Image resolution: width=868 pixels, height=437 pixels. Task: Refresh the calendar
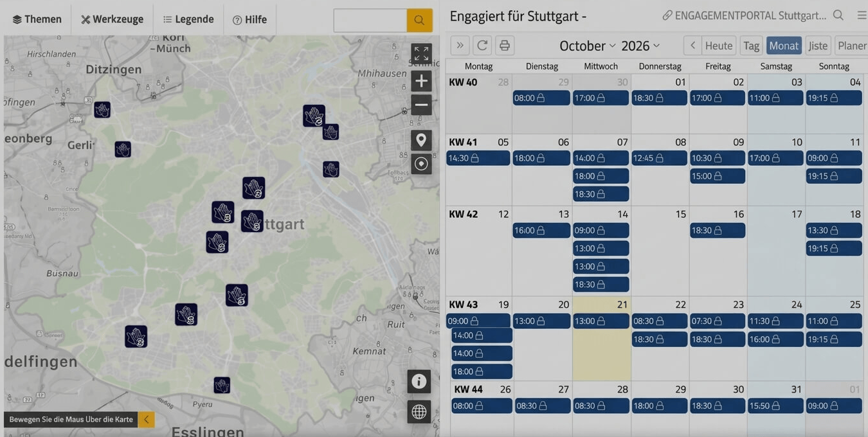[482, 46]
